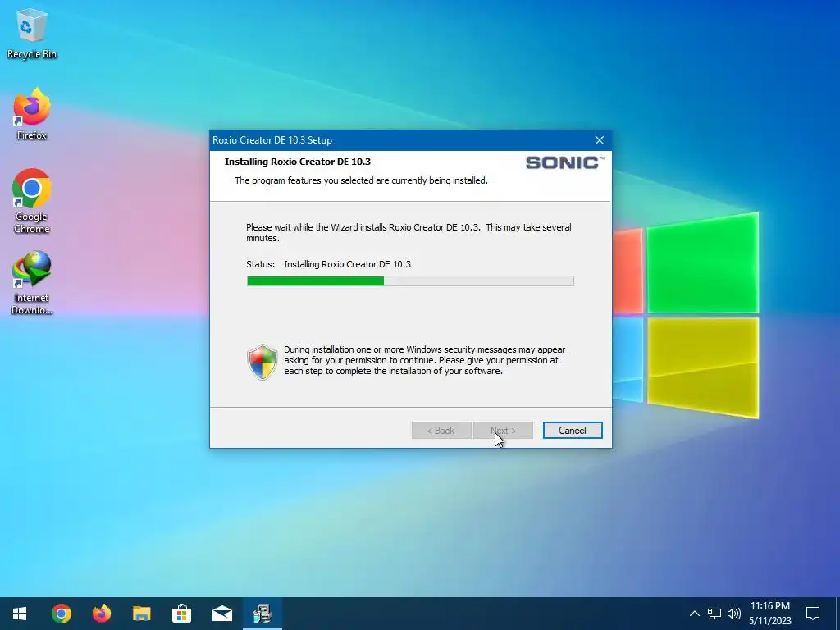
Task: Click the Status: Installing Roxio Creator text
Action: pos(328,264)
